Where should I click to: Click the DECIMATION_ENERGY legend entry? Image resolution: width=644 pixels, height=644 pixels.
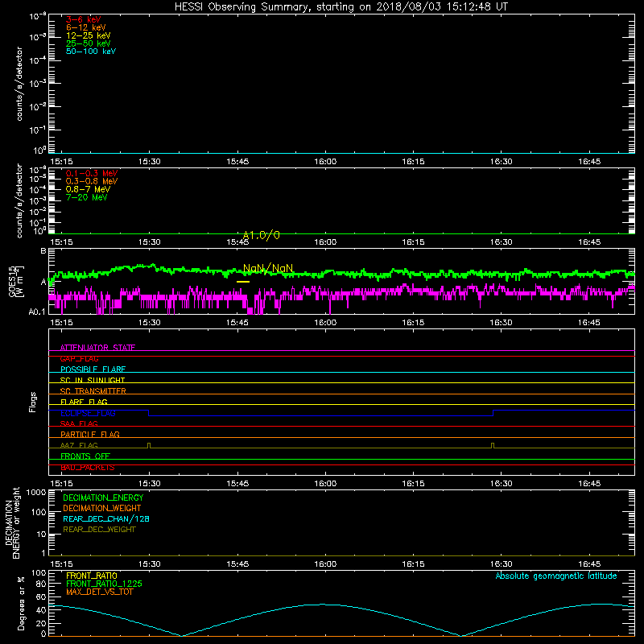coord(103,497)
